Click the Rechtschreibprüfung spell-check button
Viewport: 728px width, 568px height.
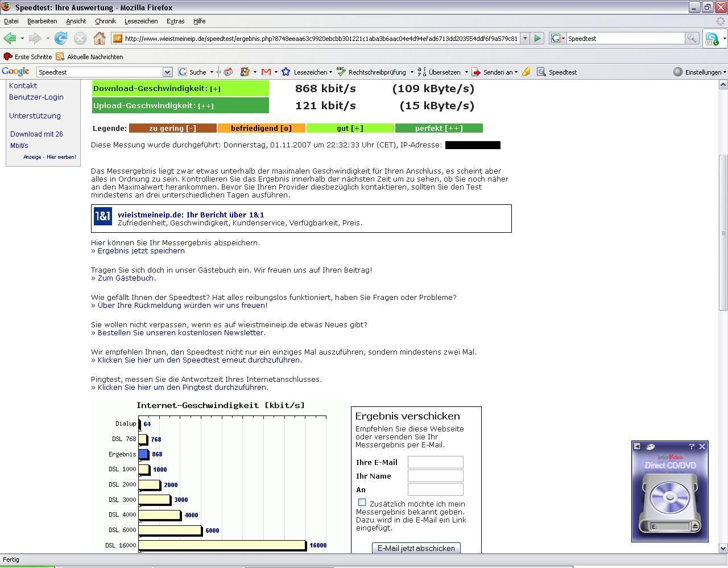point(372,72)
